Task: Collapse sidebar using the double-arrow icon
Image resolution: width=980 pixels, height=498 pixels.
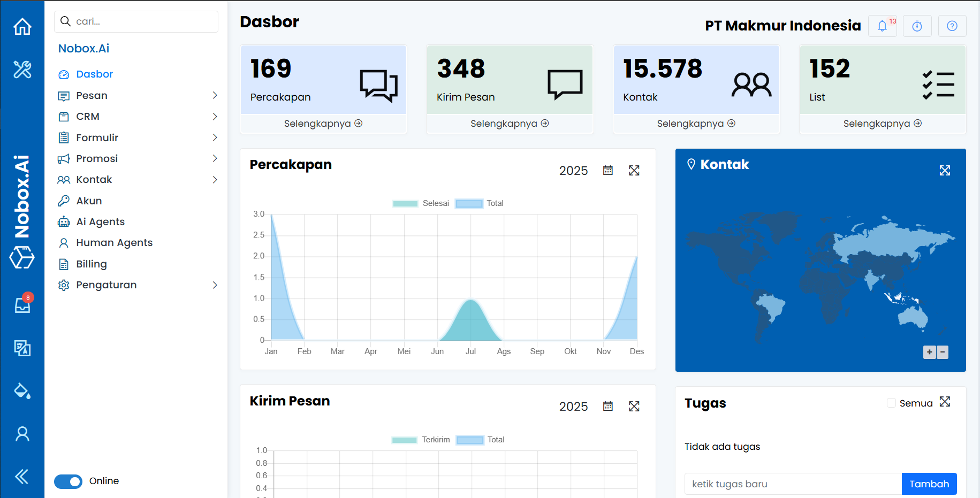Action: pos(22,476)
